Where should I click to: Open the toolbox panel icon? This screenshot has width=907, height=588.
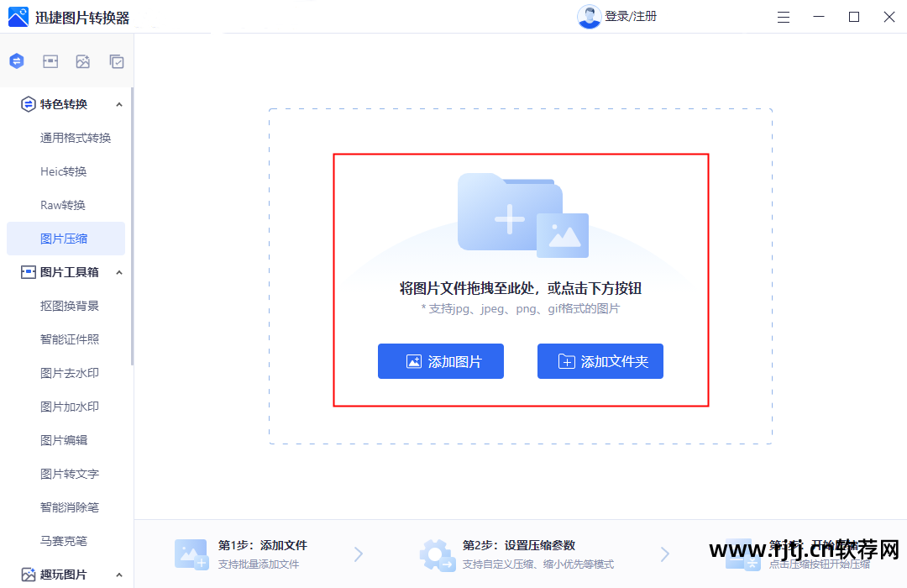[50, 60]
